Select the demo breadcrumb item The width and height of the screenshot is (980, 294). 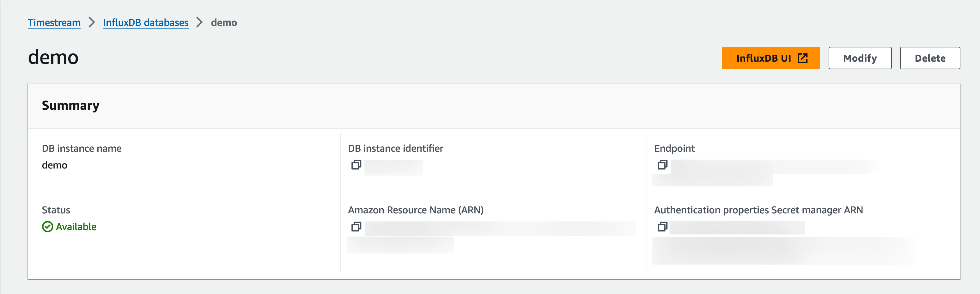pyautogui.click(x=224, y=23)
